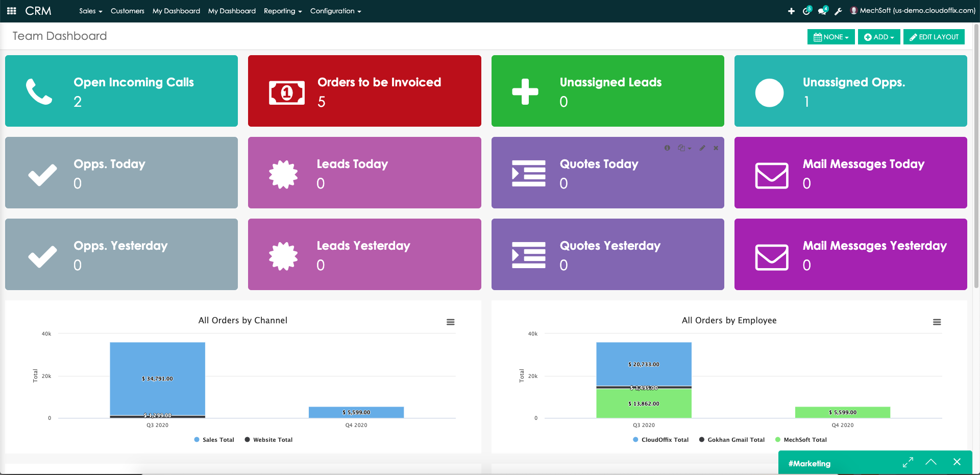Image resolution: width=980 pixels, height=475 pixels.
Task: Click the Team Dashboard heading
Action: coord(60,36)
